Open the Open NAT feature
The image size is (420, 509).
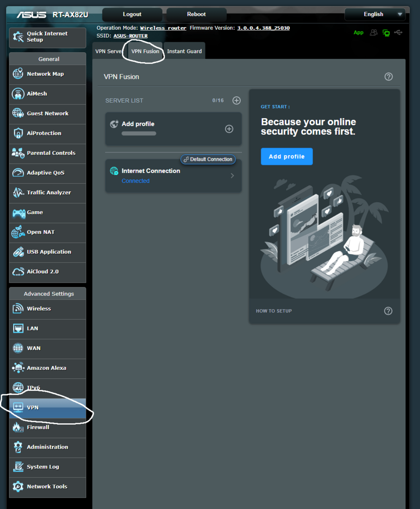[47, 233]
